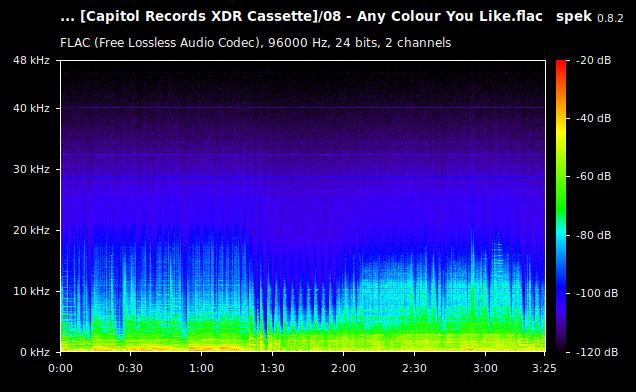
Task: Click the -120 dB scale label
Action: click(597, 352)
